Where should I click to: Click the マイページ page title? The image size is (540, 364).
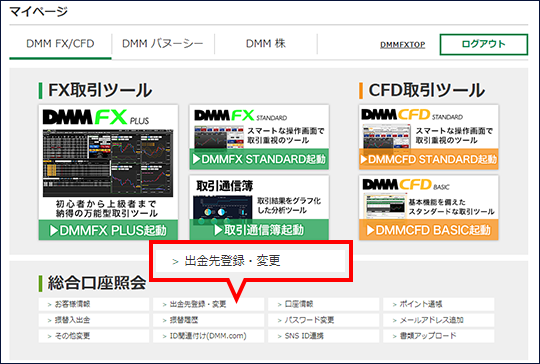(39, 12)
